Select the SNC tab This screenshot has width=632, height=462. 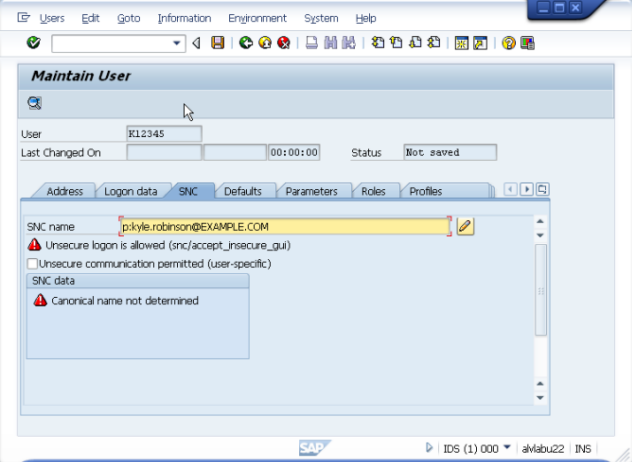tap(188, 191)
